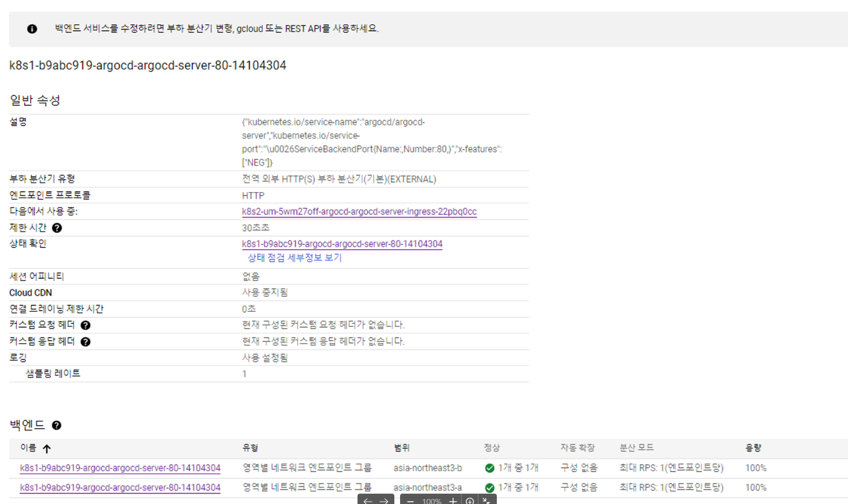The image size is (848, 504).
Task: Click the sampling rate value 1
Action: 244,374
